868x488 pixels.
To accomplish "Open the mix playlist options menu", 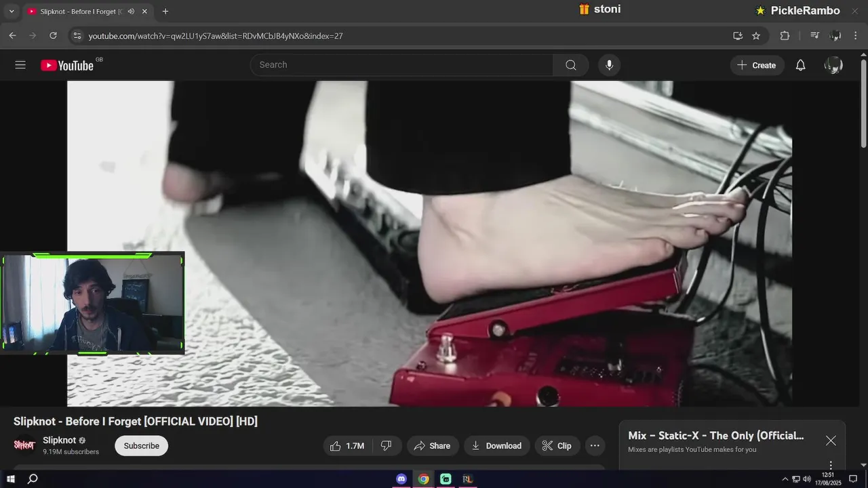I will click(x=831, y=466).
